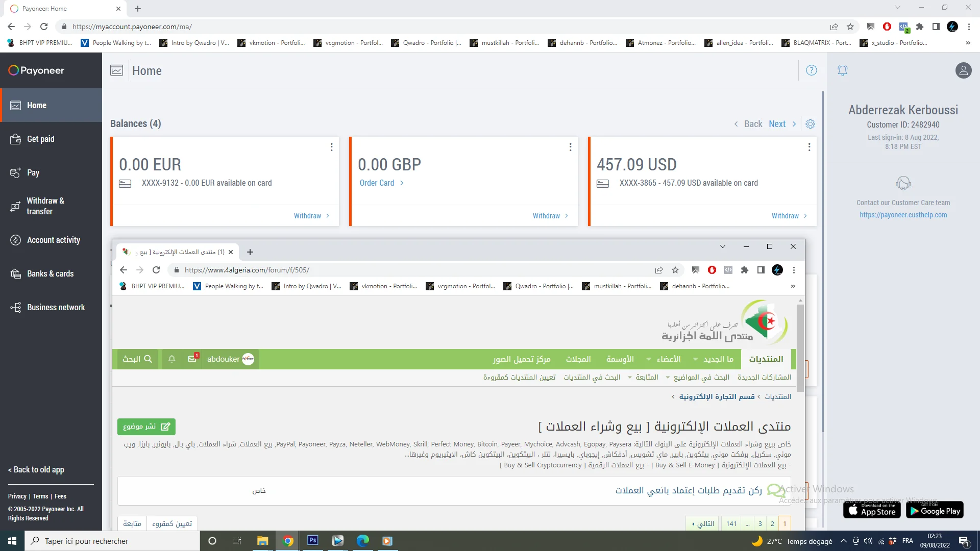Click the نشر موضوع post thread button
The image size is (980, 551).
click(x=146, y=427)
